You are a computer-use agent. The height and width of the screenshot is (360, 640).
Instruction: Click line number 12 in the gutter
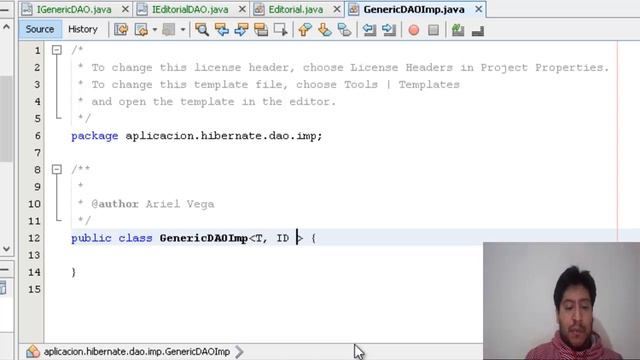pos(34,238)
